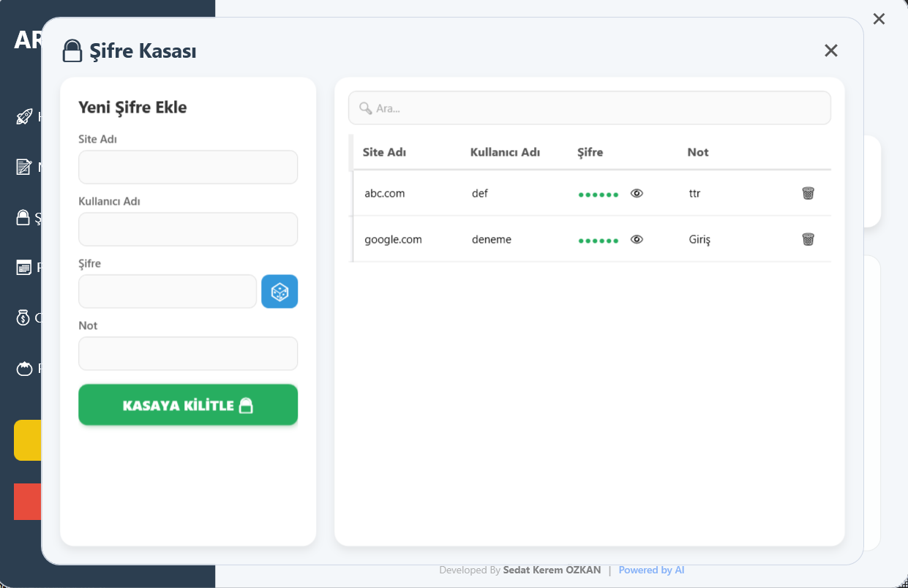
Task: Click the Şifre input next to the dice button
Action: (x=168, y=292)
